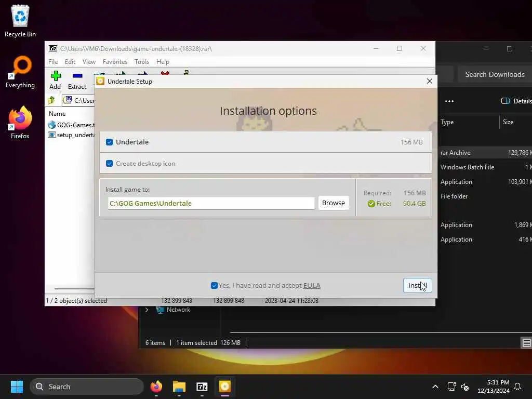532x399 pixels.
Task: Select the Application row sized 416 KB
Action: tap(485, 240)
